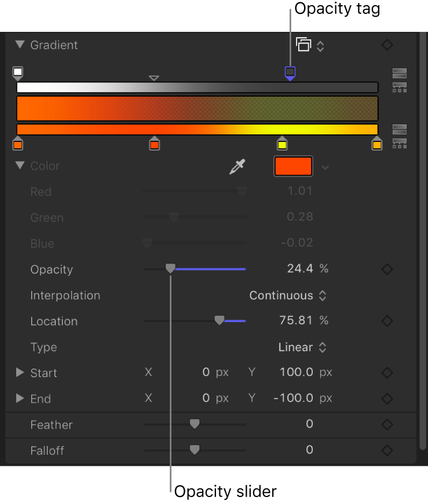Open the Type Linear pop-up menu
This screenshot has width=428, height=504.
[x=302, y=348]
